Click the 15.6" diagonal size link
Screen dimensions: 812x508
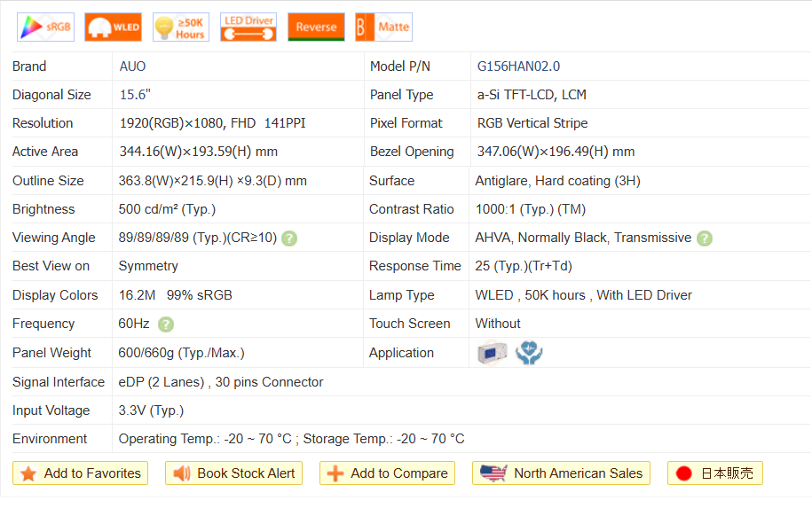point(135,95)
